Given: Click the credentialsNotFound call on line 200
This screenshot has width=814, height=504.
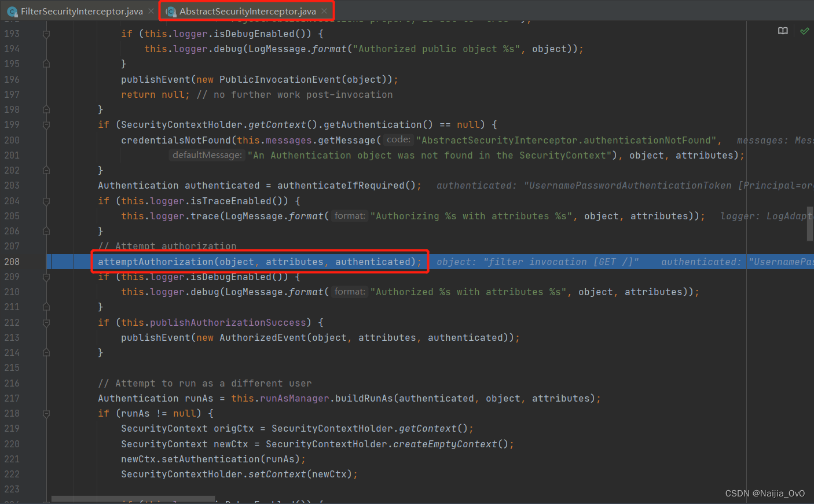Looking at the screenshot, I should coord(176,140).
